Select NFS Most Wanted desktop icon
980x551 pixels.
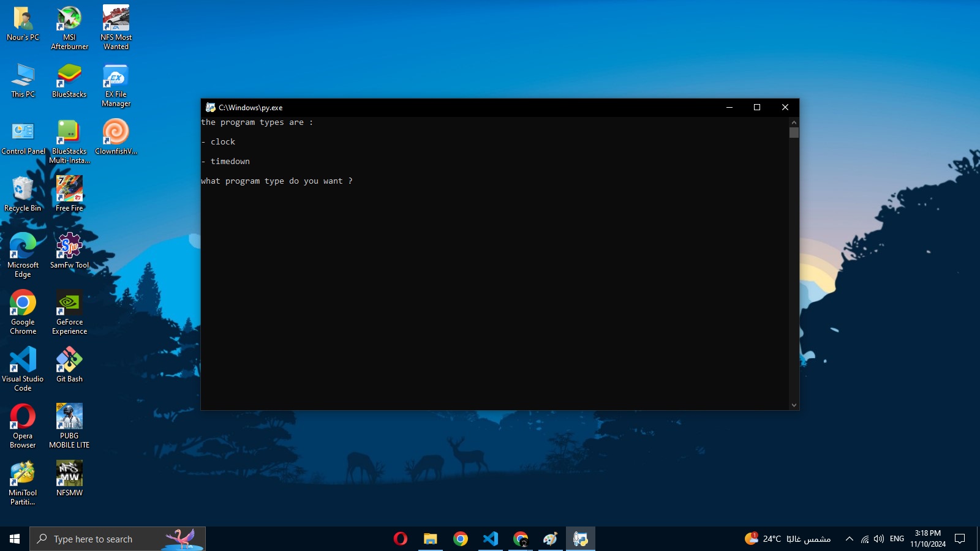tap(116, 28)
